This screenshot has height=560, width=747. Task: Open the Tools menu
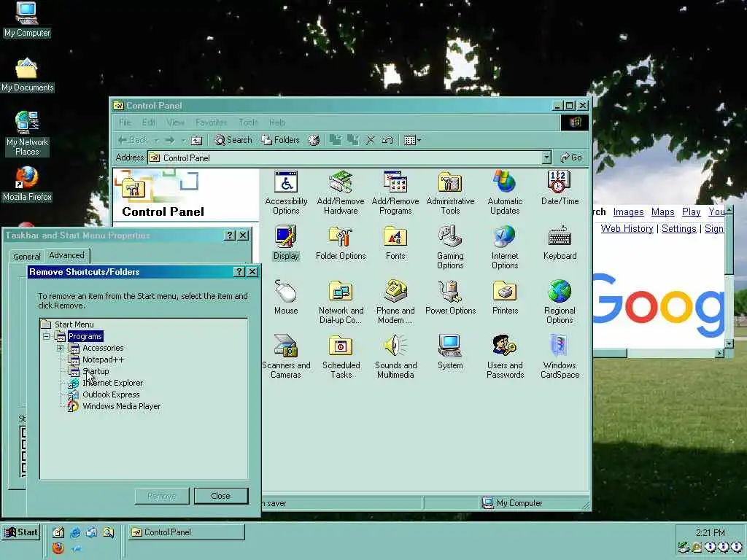point(248,122)
